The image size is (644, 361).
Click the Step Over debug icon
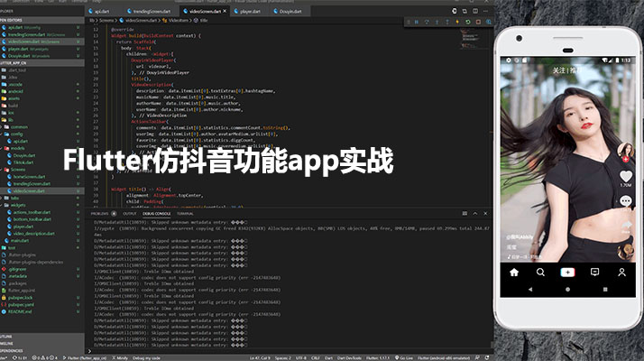pyautogui.click(x=427, y=22)
